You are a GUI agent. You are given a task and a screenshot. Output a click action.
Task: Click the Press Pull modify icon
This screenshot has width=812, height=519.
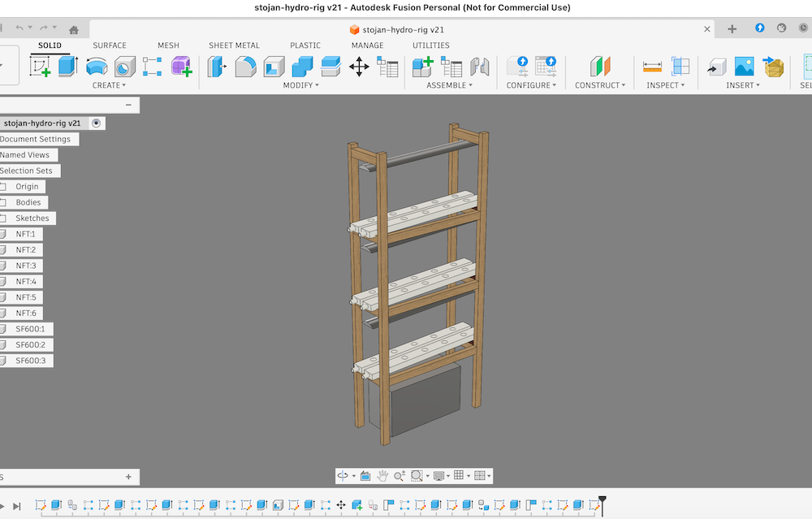tap(217, 67)
